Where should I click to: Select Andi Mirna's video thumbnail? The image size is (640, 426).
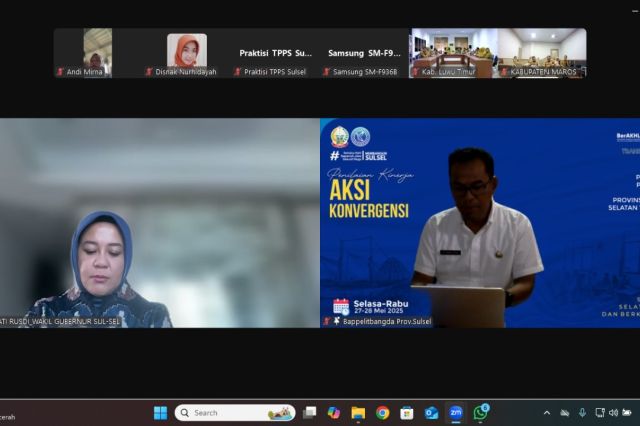(x=98, y=53)
